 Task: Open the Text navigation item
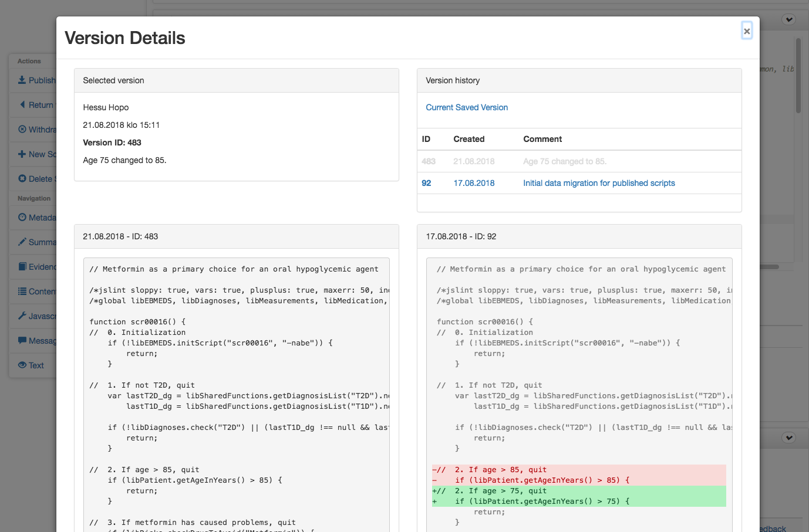36,365
